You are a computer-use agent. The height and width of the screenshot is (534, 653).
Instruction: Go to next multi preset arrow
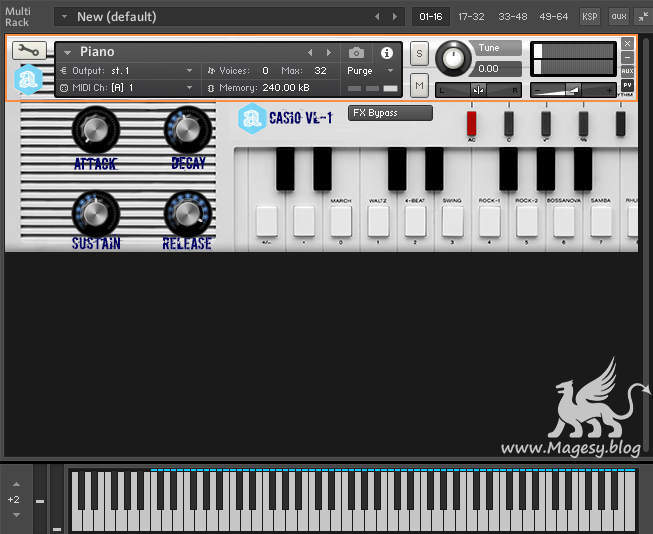[395, 17]
